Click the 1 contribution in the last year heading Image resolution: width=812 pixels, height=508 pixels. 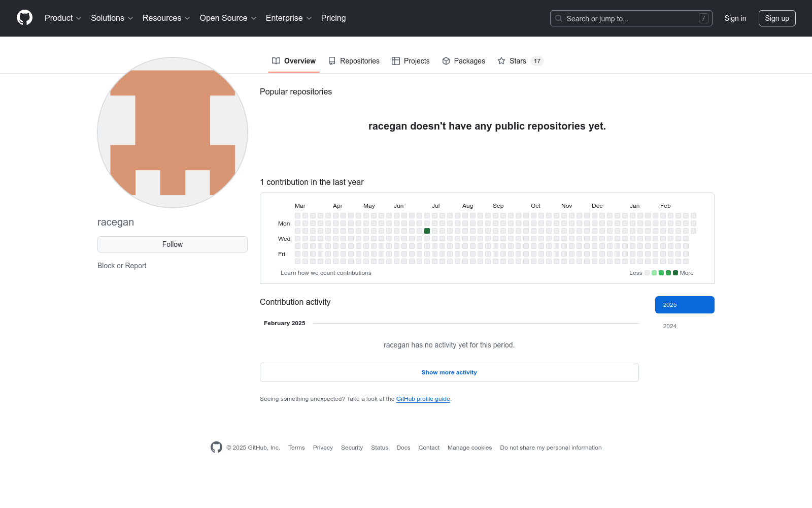coord(312,182)
